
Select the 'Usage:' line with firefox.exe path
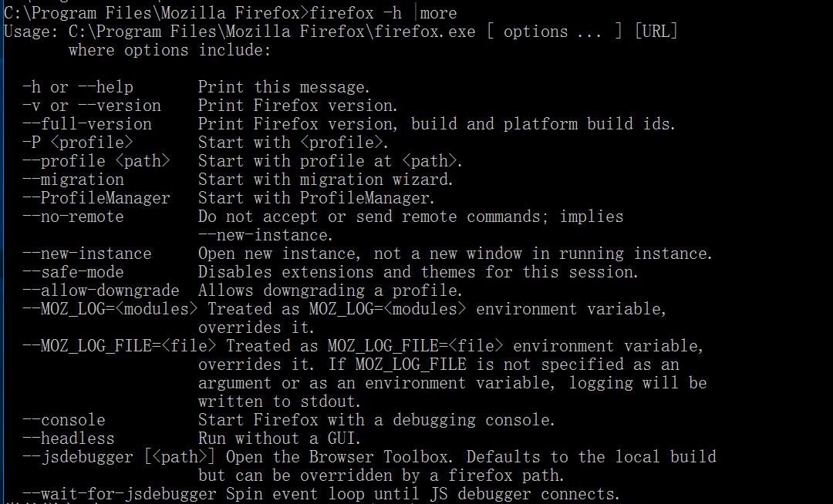point(341,32)
